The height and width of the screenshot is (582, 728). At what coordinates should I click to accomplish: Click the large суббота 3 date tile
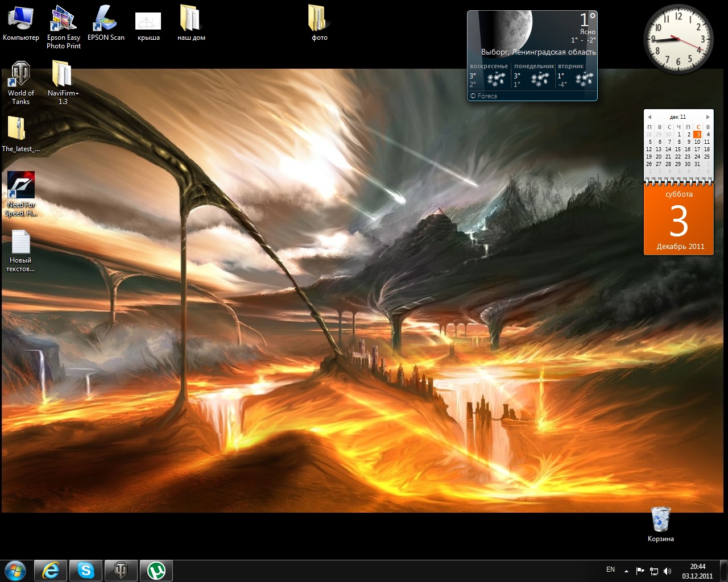(679, 219)
